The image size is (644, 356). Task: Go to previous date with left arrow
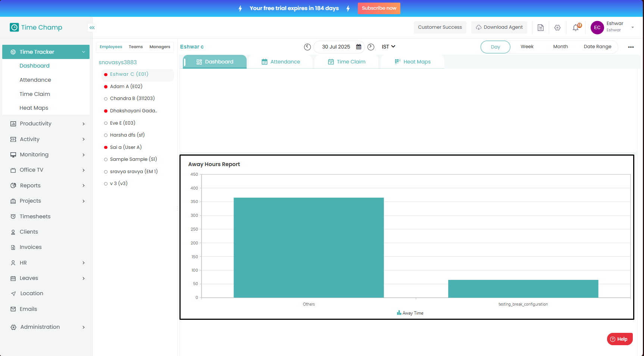coord(307,47)
